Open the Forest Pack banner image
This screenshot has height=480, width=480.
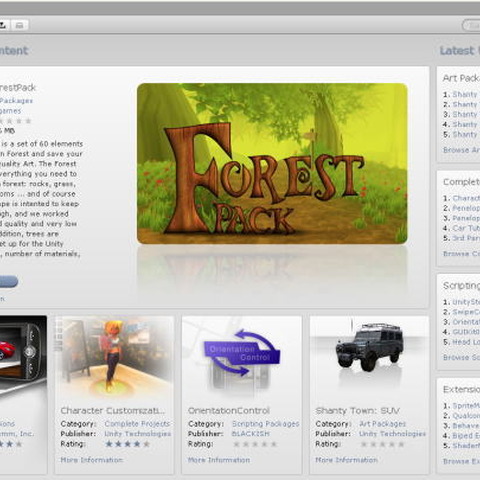tap(272, 163)
